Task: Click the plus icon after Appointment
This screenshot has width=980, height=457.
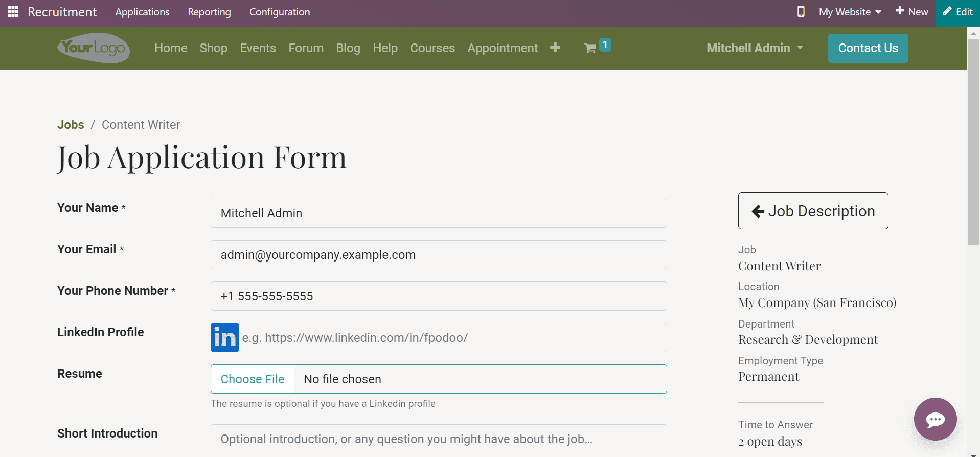Action: click(555, 48)
